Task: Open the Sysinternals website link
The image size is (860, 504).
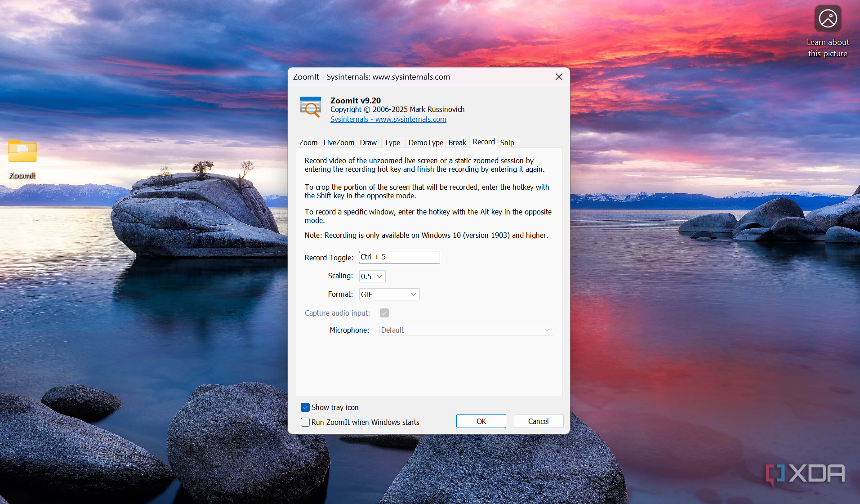Action: click(388, 119)
